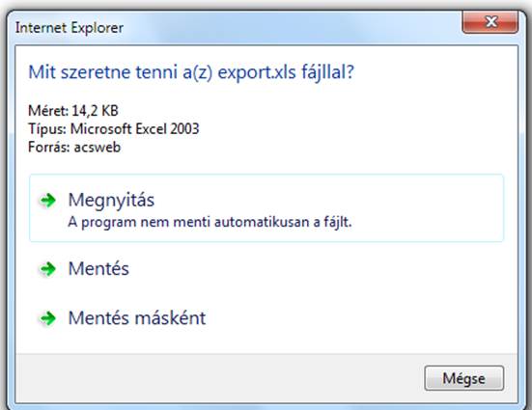Click the Internet Explorer title bar text

click(x=70, y=28)
